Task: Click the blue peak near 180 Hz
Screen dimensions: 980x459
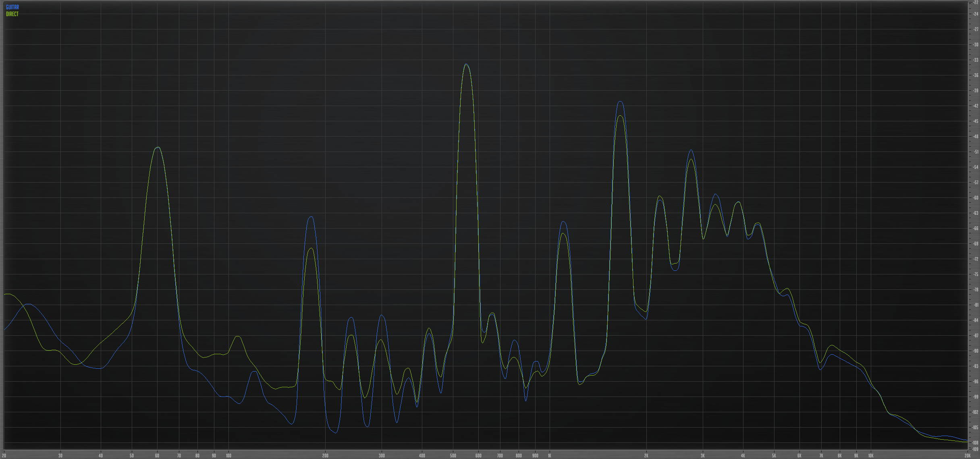Action: 311,217
